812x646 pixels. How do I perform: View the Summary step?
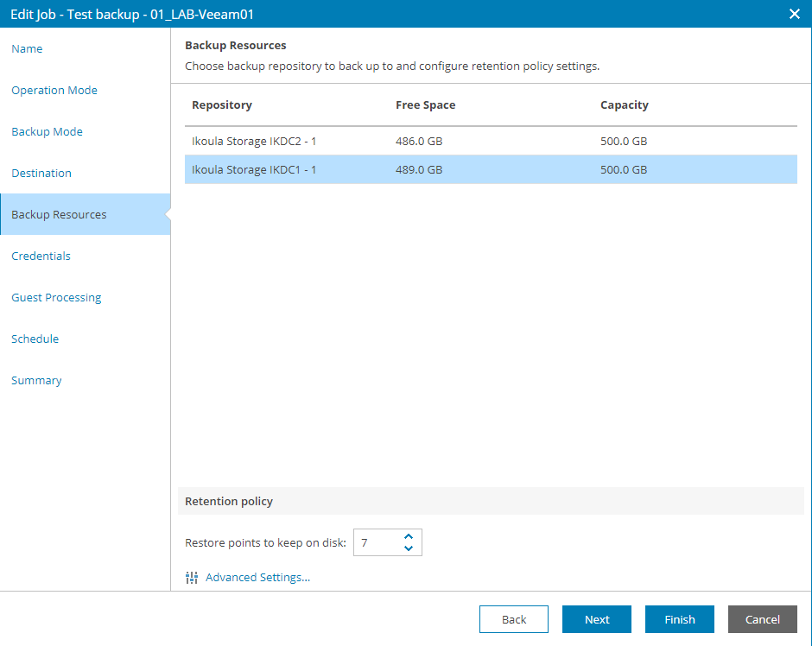coord(36,381)
